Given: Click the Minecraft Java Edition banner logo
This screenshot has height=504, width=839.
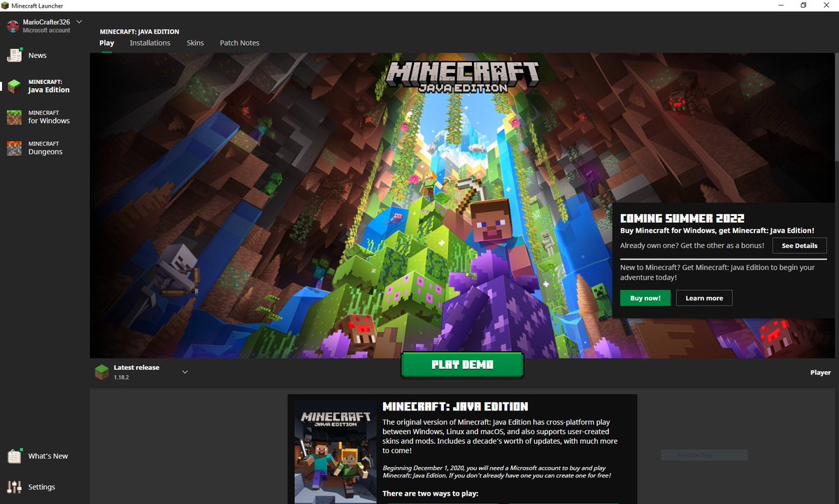Looking at the screenshot, I should 462,77.
